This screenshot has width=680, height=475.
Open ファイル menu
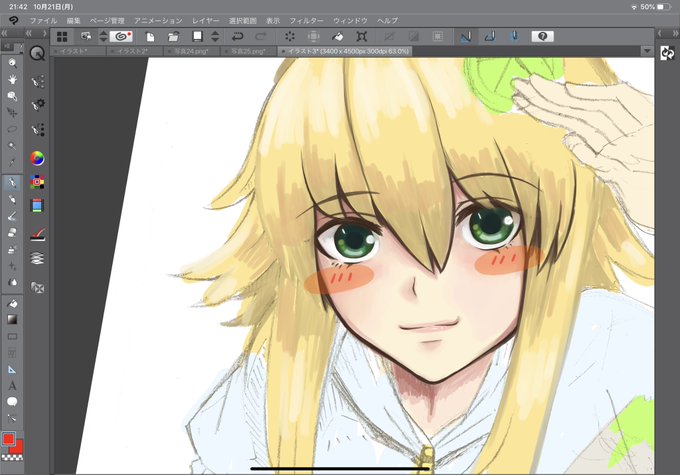click(x=43, y=21)
